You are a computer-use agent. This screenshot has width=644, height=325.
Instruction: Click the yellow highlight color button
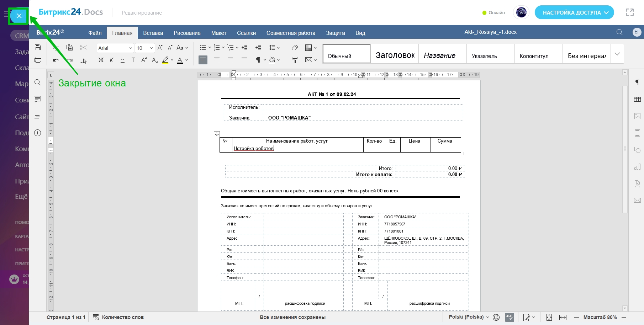pos(165,60)
